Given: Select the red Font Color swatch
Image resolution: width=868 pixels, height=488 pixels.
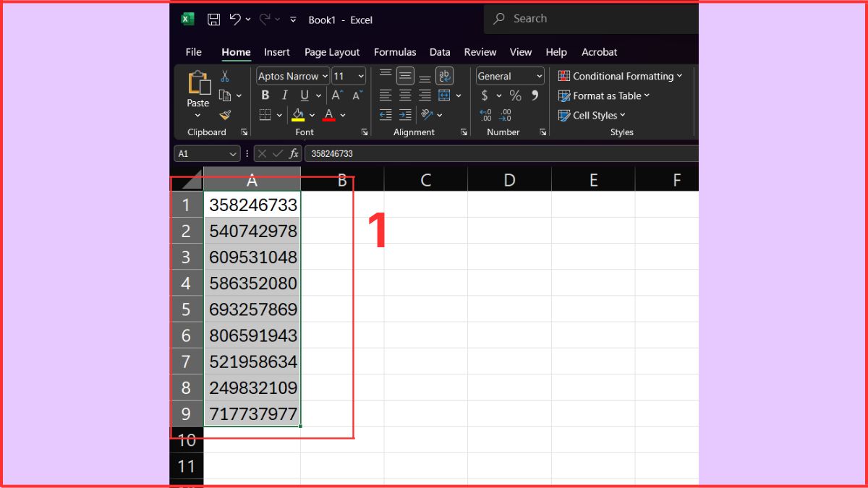Looking at the screenshot, I should pos(329,114).
